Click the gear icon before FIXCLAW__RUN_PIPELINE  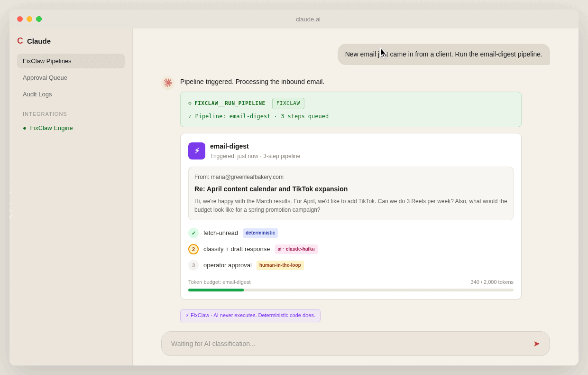click(190, 103)
